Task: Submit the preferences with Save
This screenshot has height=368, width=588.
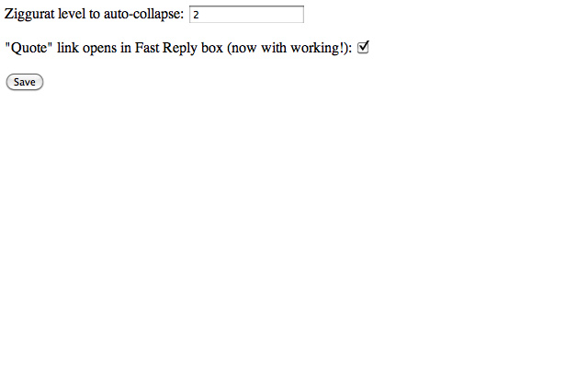Action: (x=25, y=82)
